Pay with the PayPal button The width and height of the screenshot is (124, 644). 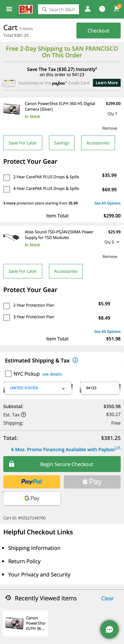tap(31, 482)
